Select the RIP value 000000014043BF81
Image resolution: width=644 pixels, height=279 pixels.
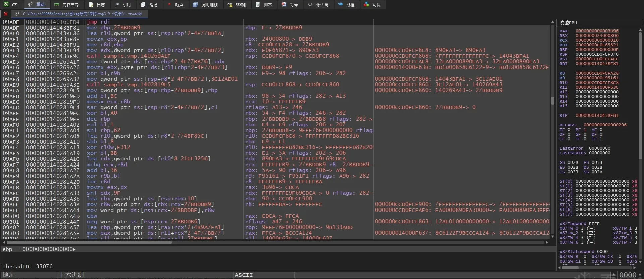coord(597,115)
